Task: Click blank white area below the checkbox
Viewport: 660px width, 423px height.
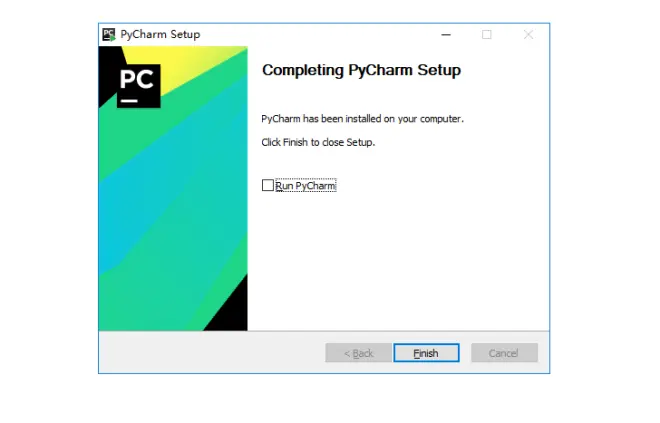Action: [x=396, y=261]
